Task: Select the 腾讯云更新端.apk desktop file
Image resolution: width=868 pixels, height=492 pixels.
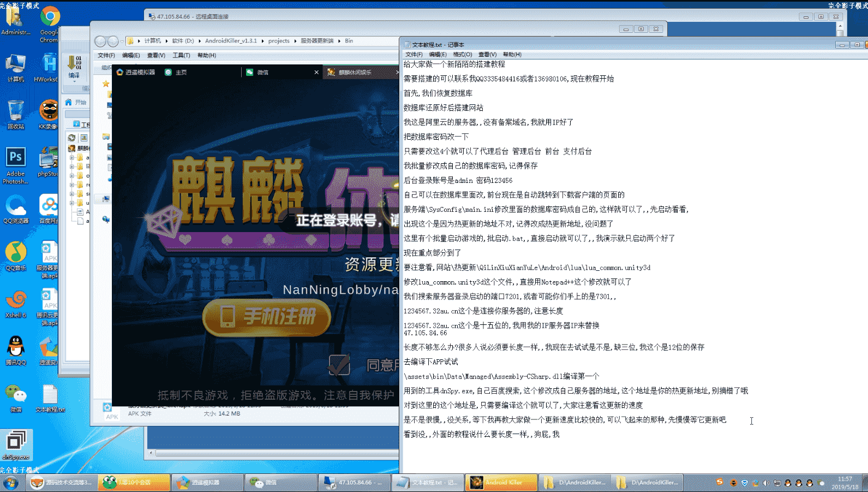Action: pos(48,307)
